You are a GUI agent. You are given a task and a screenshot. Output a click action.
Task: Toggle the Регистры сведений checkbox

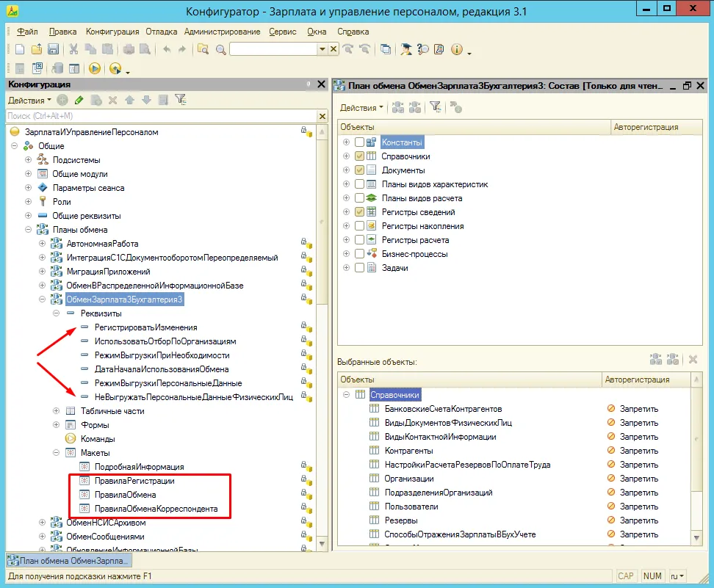(359, 211)
